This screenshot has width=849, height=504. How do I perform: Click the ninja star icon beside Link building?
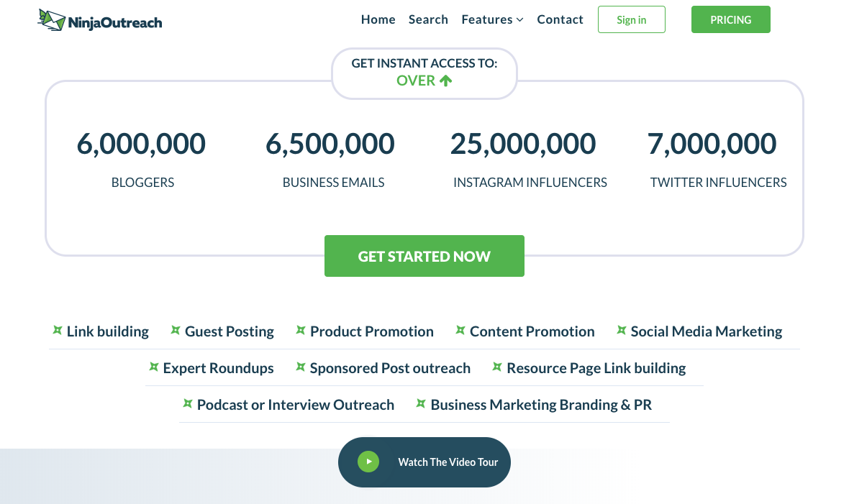tap(58, 330)
